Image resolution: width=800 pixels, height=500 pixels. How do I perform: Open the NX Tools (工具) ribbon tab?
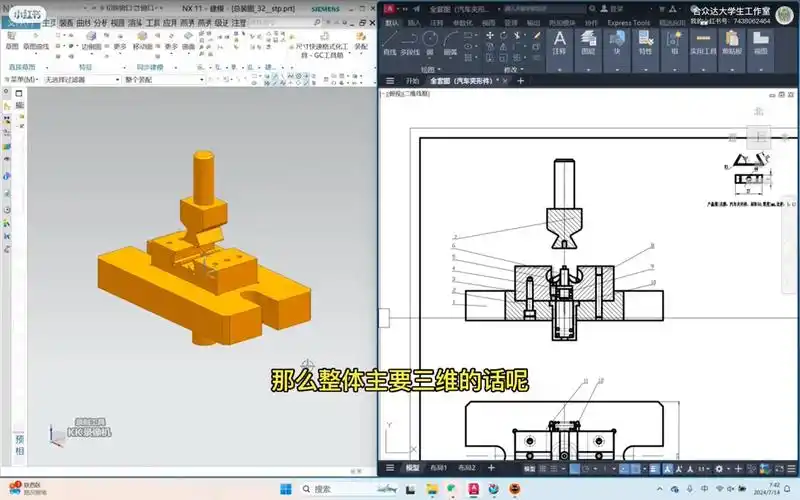click(153, 23)
